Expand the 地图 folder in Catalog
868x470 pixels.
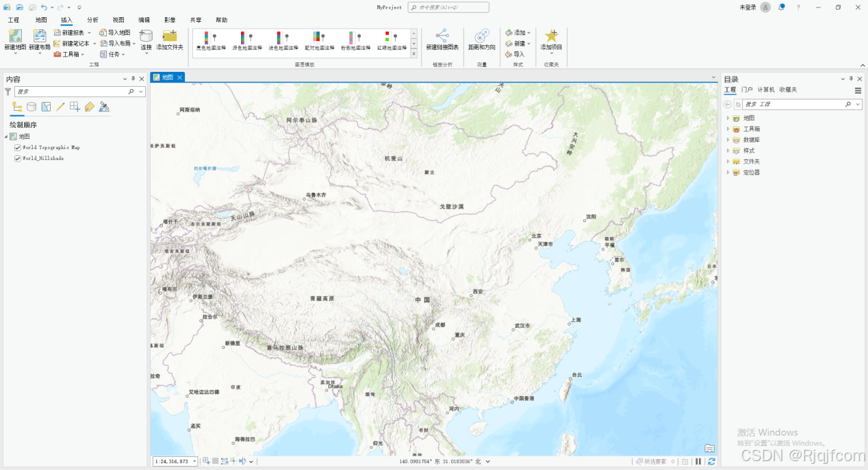click(728, 118)
